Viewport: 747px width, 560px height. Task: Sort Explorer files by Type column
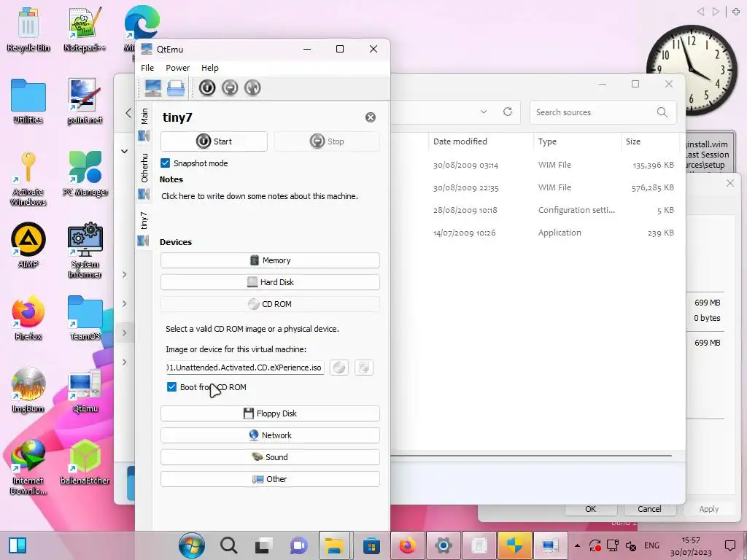(x=547, y=141)
